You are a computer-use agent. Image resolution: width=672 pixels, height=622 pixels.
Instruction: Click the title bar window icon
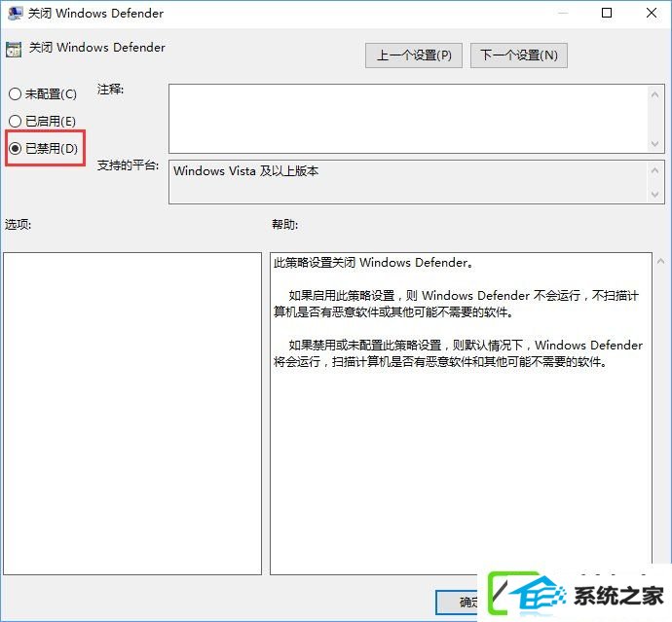pyautogui.click(x=15, y=13)
